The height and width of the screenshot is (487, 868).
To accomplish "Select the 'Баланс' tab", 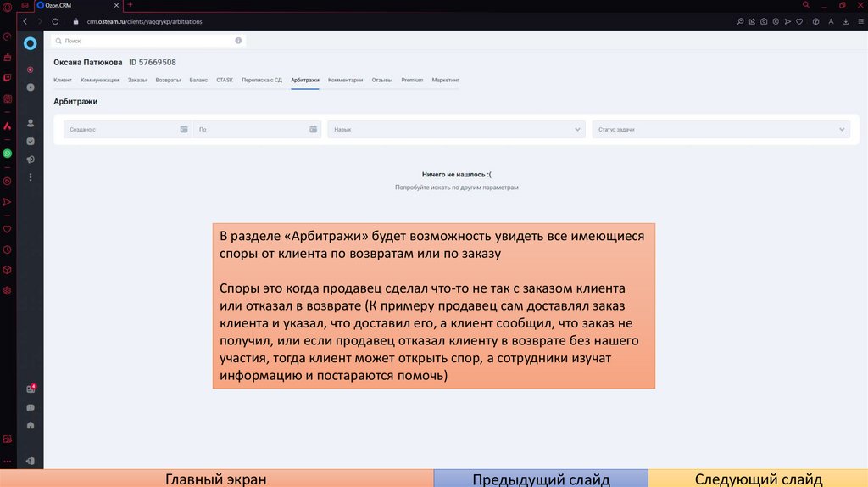I will pyautogui.click(x=198, y=80).
